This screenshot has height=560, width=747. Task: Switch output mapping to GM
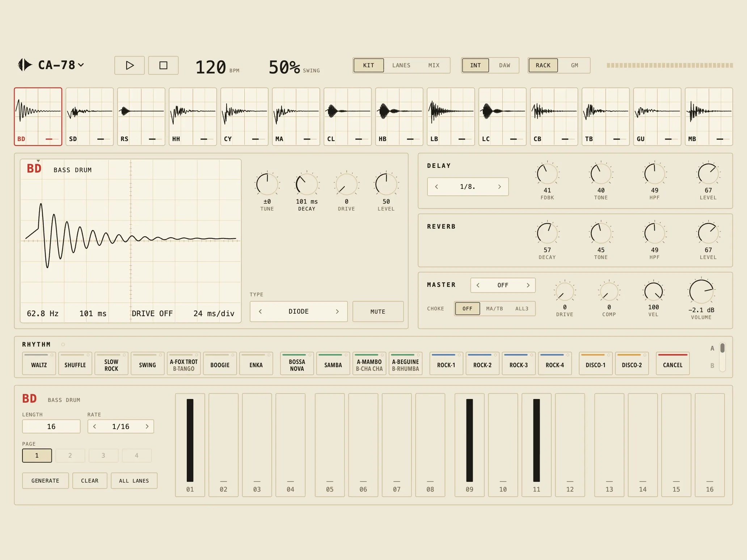coord(574,65)
